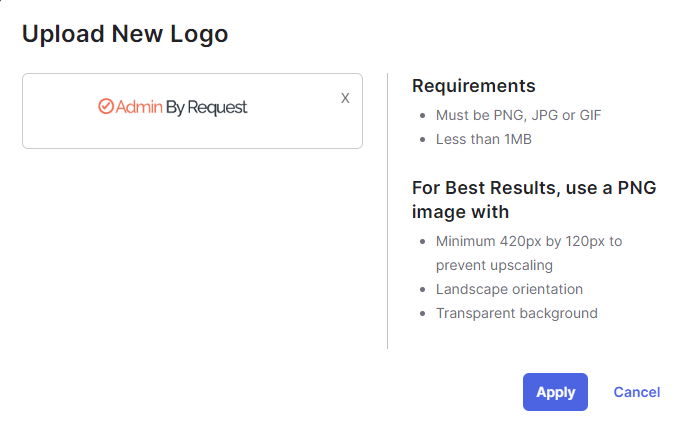Click the Apply button
This screenshot has width=688, height=427.
tap(555, 392)
